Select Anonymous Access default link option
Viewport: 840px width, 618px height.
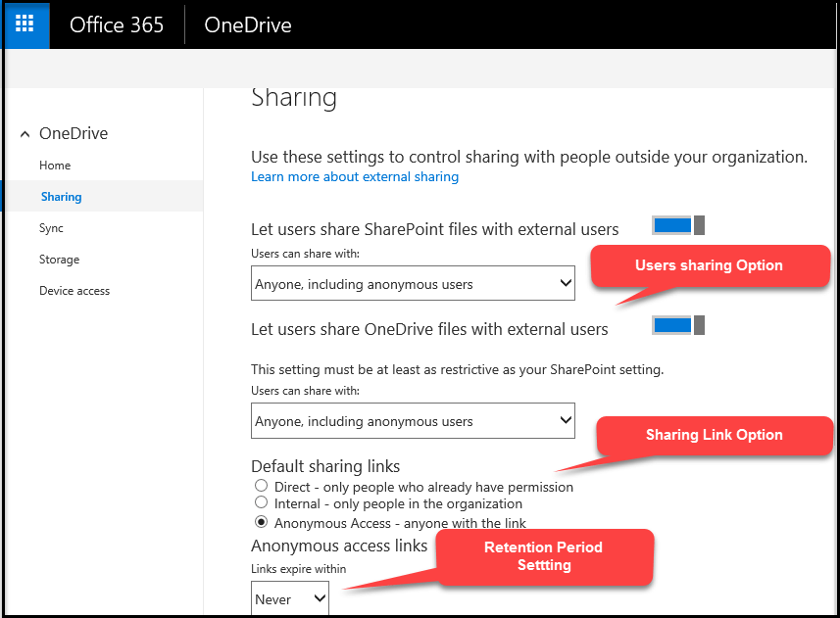point(261,522)
